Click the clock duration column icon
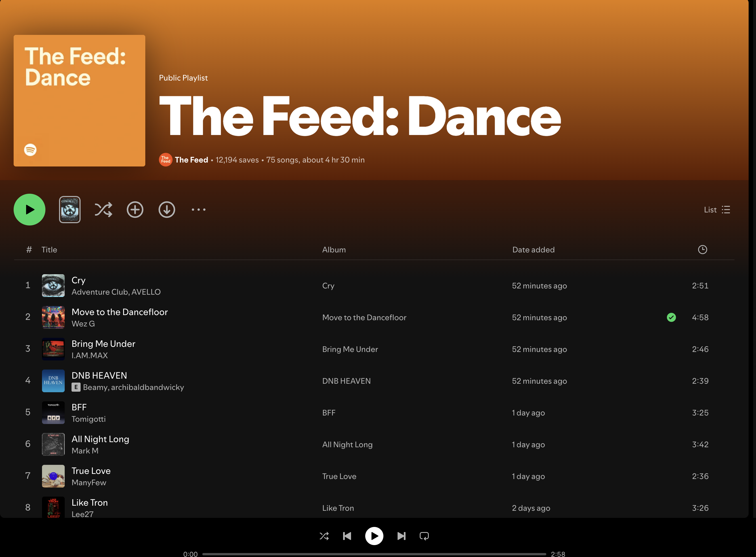 pos(702,250)
